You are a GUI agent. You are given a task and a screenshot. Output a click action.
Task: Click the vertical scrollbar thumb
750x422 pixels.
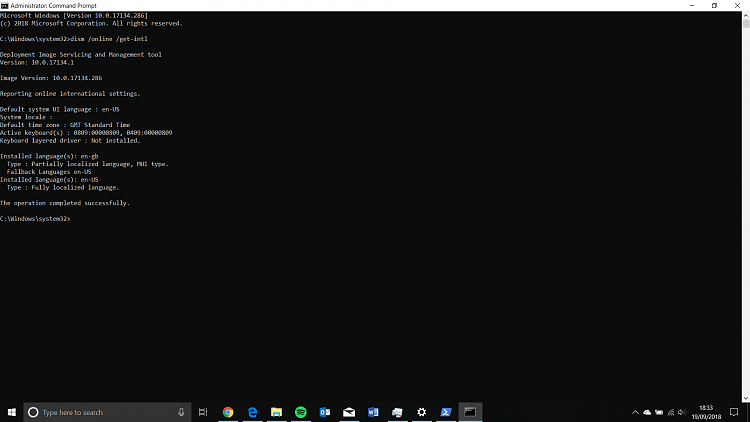point(746,23)
